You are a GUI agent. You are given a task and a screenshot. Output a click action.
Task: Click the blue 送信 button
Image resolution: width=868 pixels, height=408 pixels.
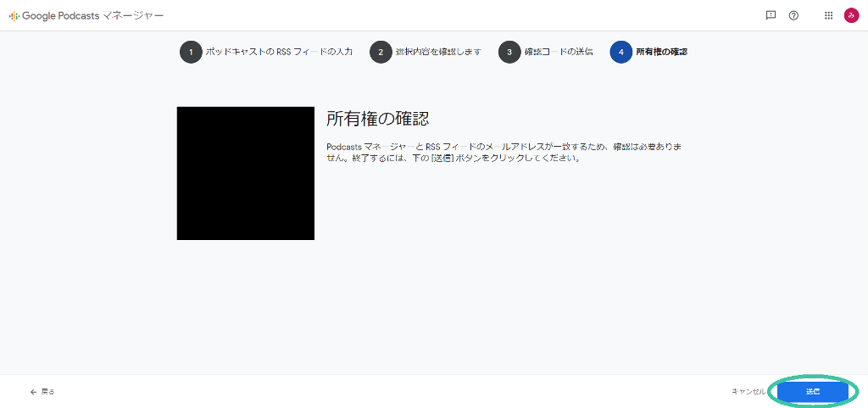[813, 391]
